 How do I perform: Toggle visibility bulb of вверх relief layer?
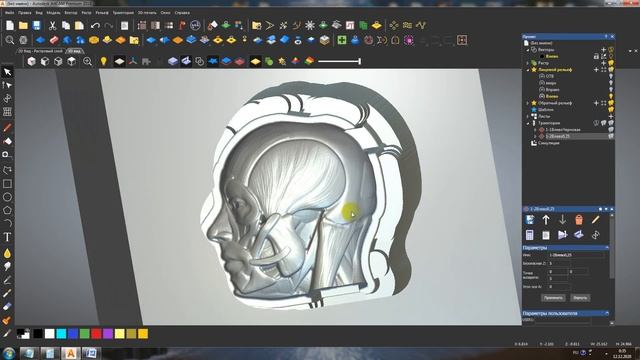point(611,83)
